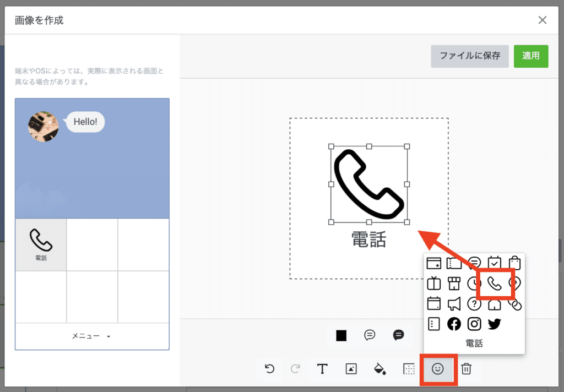Select the phone icon from the icon palette
Viewport: 564px width, 392px height.
(x=495, y=284)
